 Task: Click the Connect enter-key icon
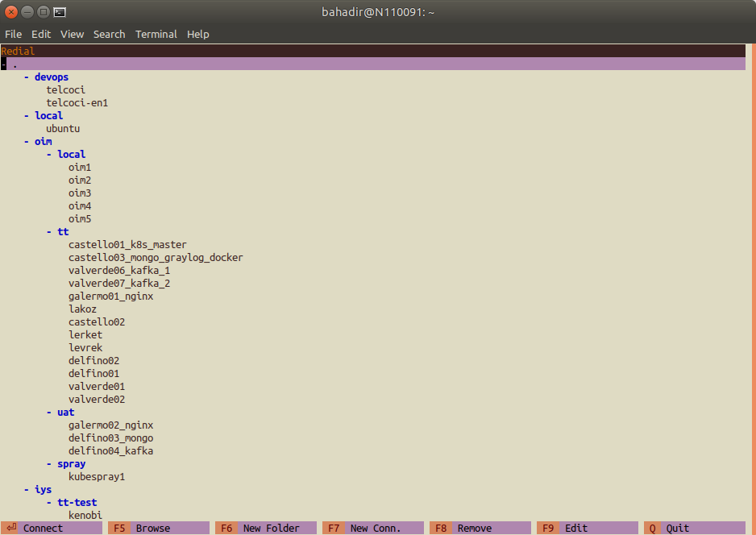11,528
